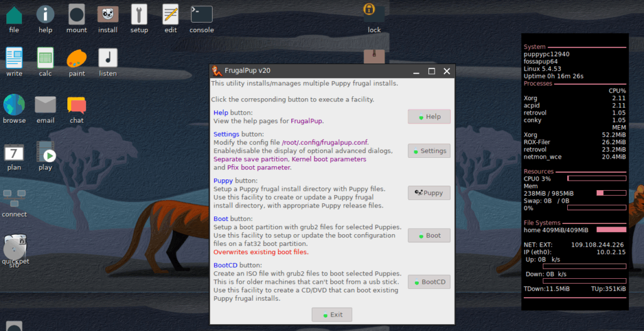Click the blue 'Settings' heading text
Screen dimensions: 644x331
pyautogui.click(x=226, y=135)
